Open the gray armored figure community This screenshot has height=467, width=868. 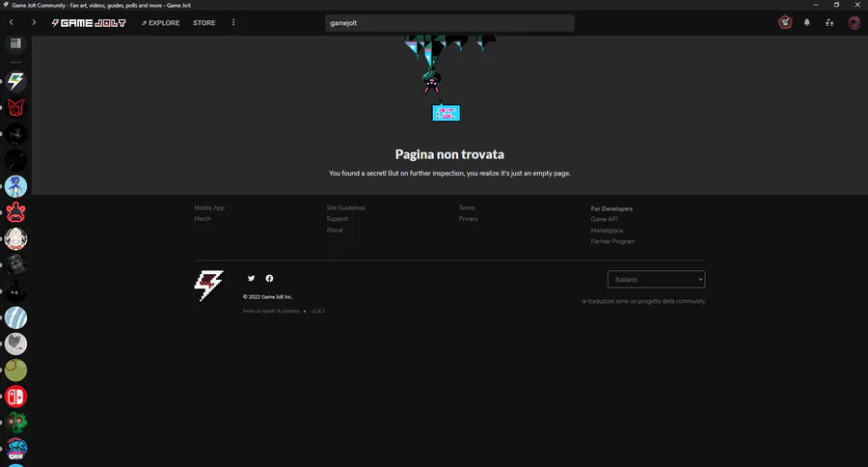pos(15,265)
